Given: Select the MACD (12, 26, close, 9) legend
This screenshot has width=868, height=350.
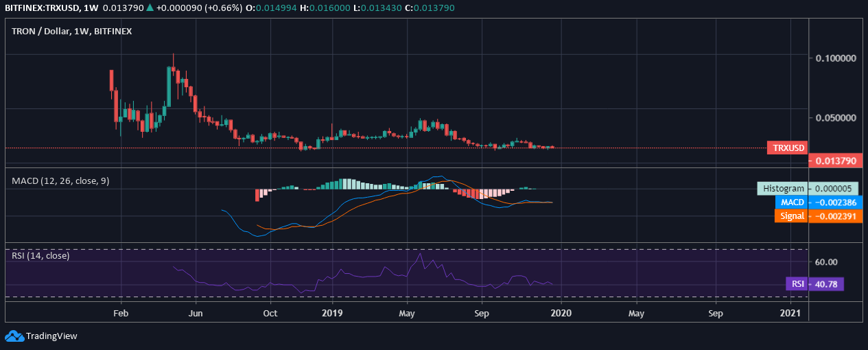Looking at the screenshot, I should click(x=60, y=180).
